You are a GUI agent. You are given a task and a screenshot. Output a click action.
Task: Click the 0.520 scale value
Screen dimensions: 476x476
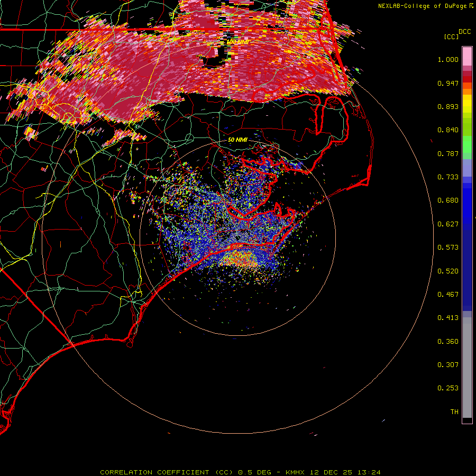tap(448, 271)
